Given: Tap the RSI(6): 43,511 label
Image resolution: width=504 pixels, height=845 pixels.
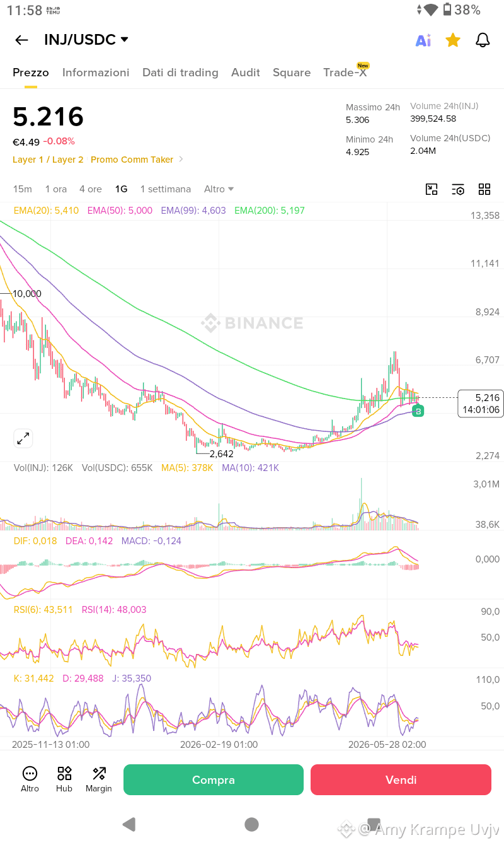Looking at the screenshot, I should click(43, 610).
